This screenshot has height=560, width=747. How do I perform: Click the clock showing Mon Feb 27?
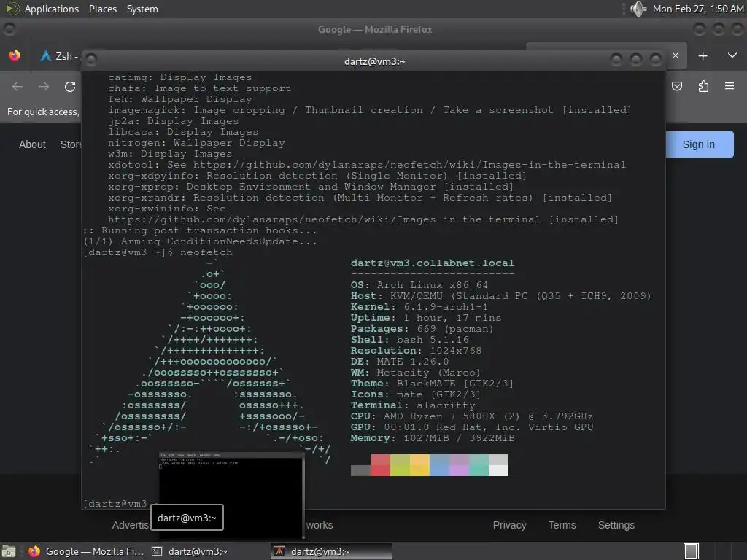coord(697,9)
